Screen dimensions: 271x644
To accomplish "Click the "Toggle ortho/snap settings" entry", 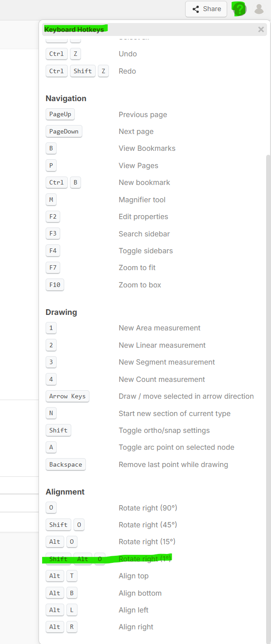I will pyautogui.click(x=164, y=430).
